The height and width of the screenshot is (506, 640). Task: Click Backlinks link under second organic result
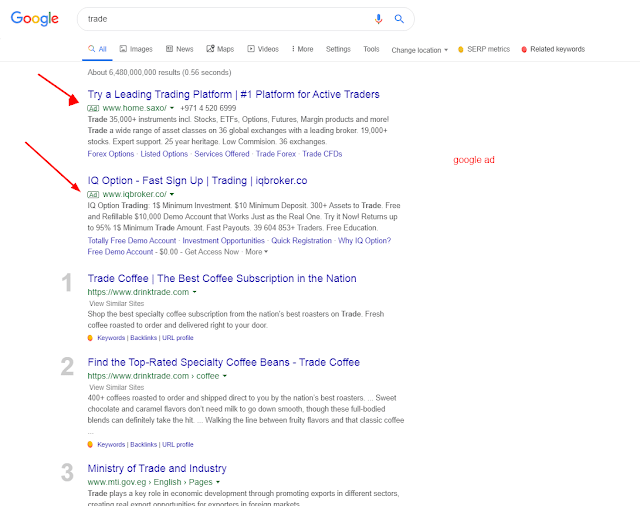(x=144, y=444)
